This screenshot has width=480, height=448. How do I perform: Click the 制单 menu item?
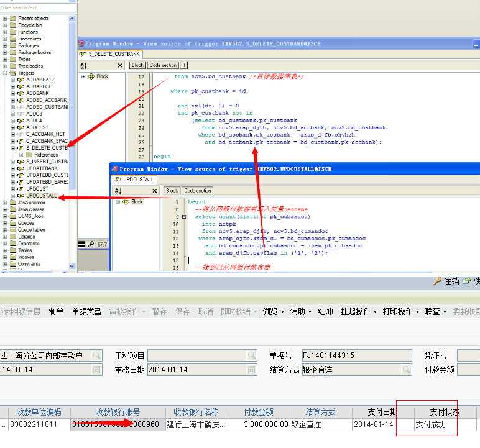point(56,311)
